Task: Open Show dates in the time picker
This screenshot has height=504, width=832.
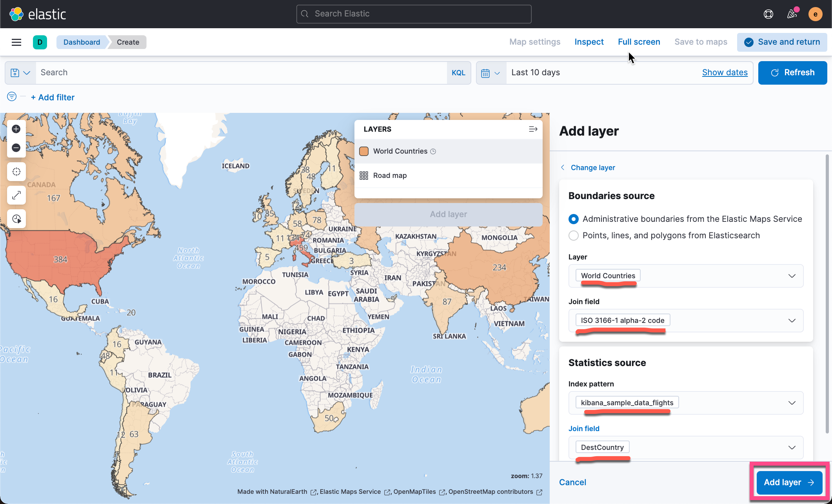Action: click(x=725, y=73)
